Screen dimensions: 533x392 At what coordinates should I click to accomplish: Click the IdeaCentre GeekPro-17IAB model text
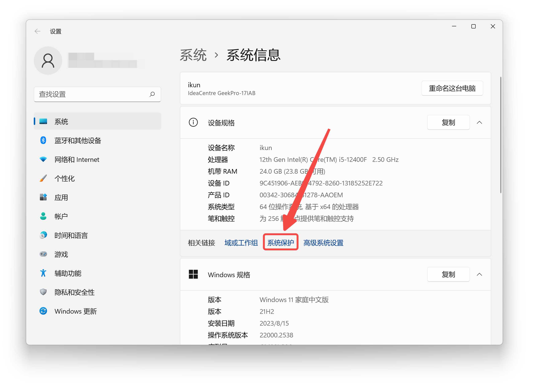point(221,93)
